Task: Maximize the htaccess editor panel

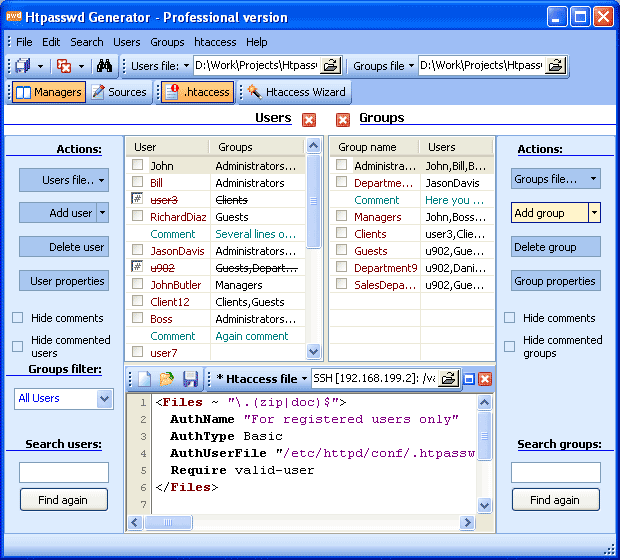Action: tap(469, 379)
